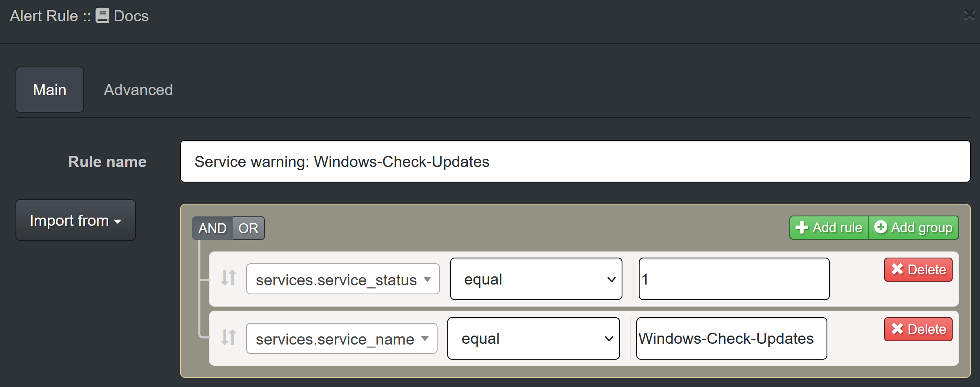Close the Alert Rule dialog

(x=969, y=16)
